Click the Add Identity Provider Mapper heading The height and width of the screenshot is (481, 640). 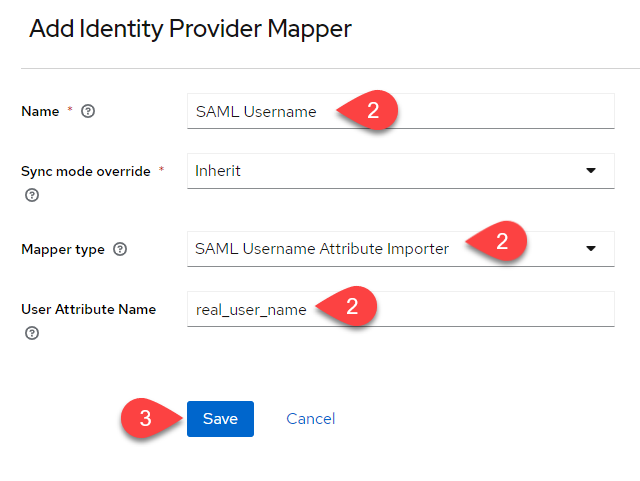coord(190,29)
